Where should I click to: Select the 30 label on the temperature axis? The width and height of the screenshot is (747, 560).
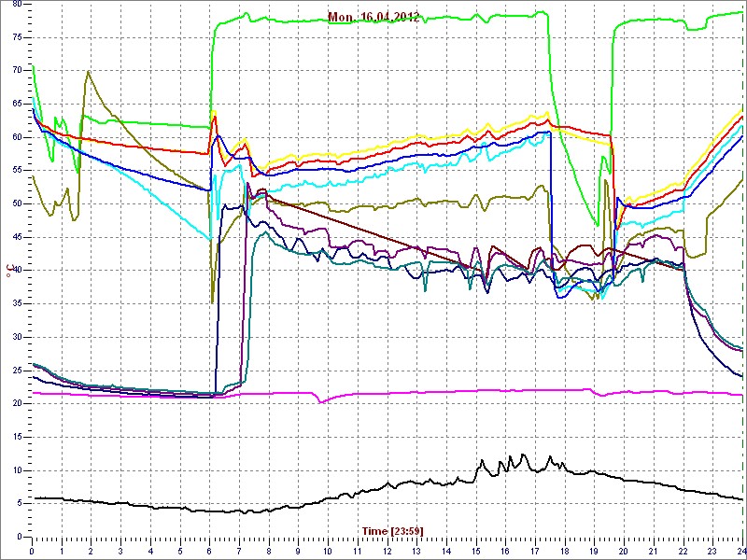tap(17, 337)
